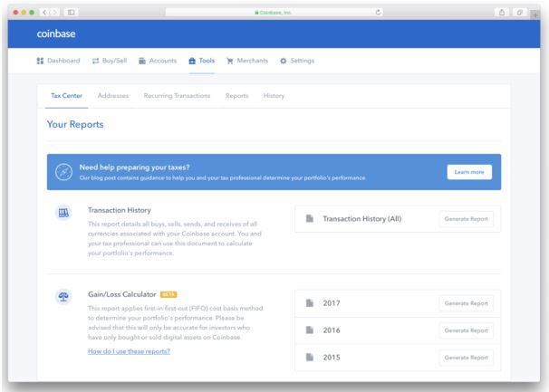This screenshot has height=392, width=549.
Task: Go to Buy/Sell section
Action: pos(110,61)
